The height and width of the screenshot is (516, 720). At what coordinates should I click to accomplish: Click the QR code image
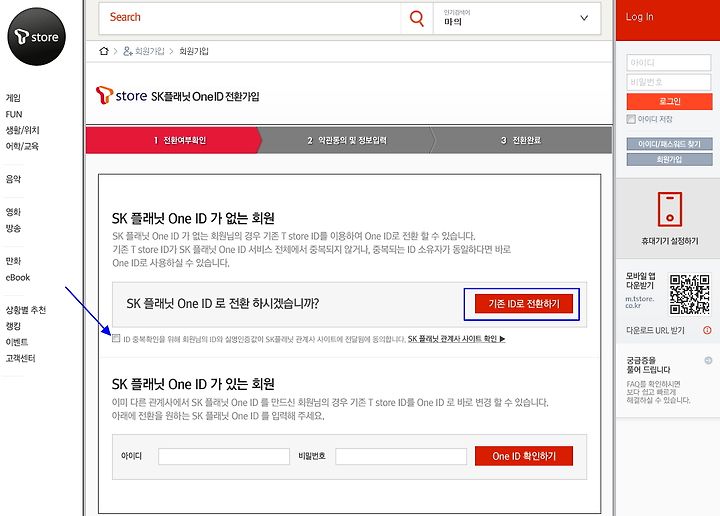click(x=689, y=294)
